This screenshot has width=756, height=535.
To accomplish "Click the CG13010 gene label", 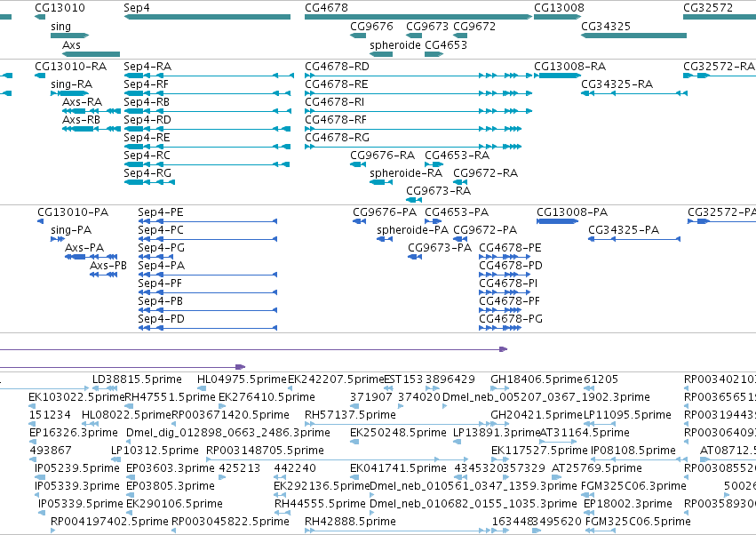I will click(60, 8).
